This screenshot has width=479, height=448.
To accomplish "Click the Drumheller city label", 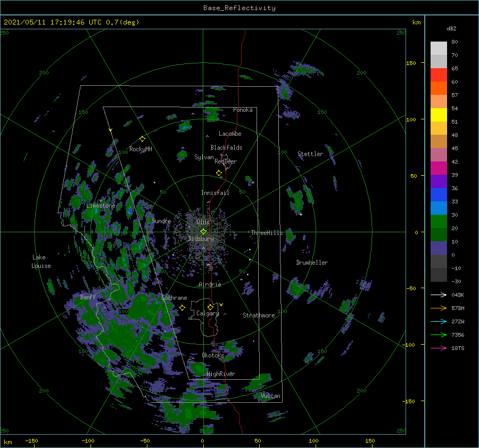I will pyautogui.click(x=312, y=263).
